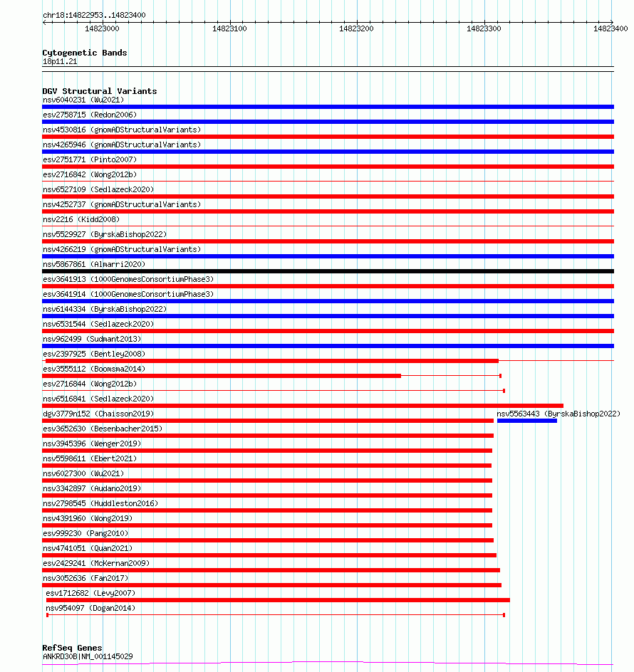Click nsv962499 (Sudmant2013) label
Viewport: 634px width, 672px height.
point(92,339)
